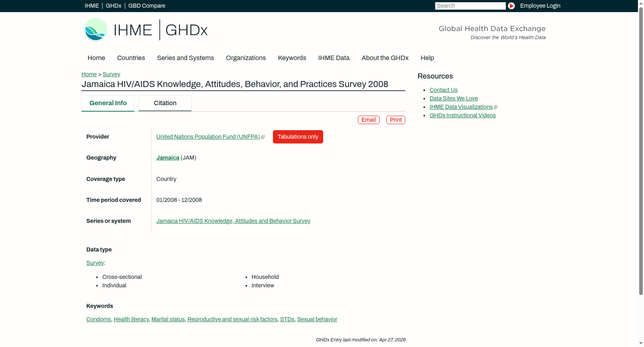Open the Jamaica geography link
This screenshot has width=644, height=347.
click(168, 158)
